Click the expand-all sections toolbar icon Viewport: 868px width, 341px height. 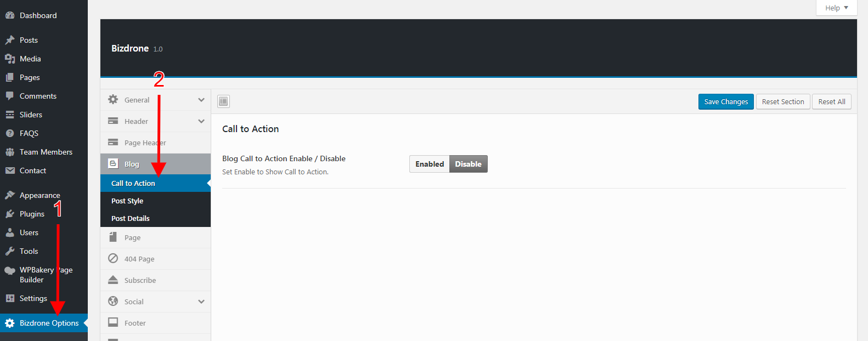point(223,101)
